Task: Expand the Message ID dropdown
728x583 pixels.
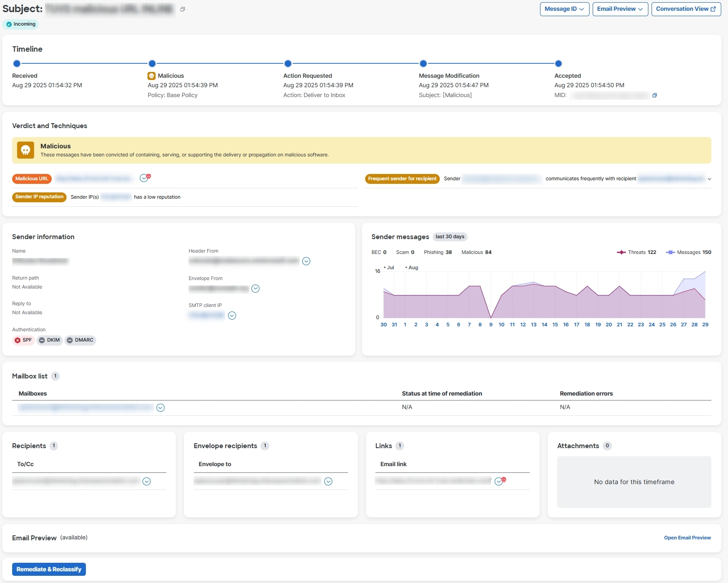Action: pyautogui.click(x=564, y=9)
